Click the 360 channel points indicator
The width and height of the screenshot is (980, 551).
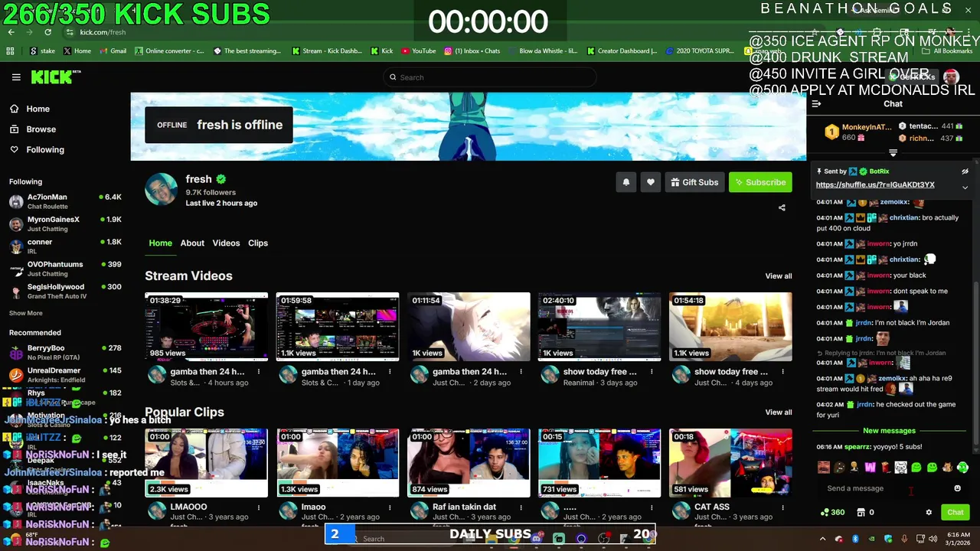coord(832,513)
